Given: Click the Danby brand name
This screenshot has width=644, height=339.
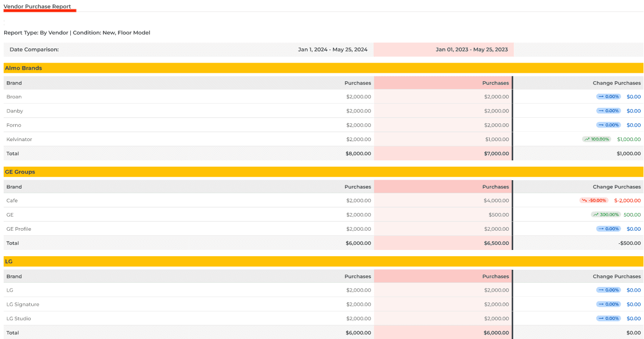Looking at the screenshot, I should point(15,111).
